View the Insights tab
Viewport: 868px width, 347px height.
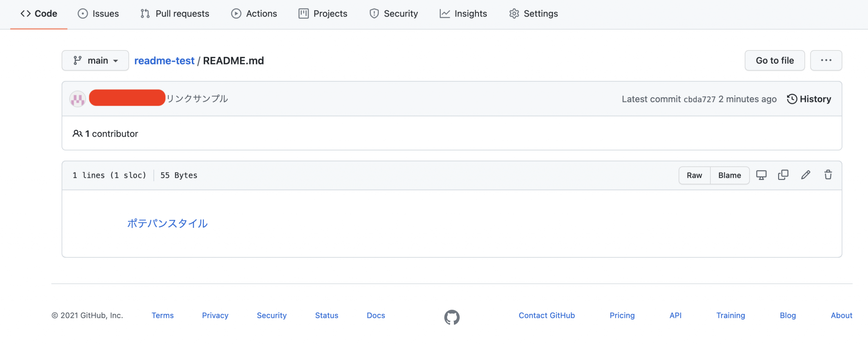coord(463,14)
